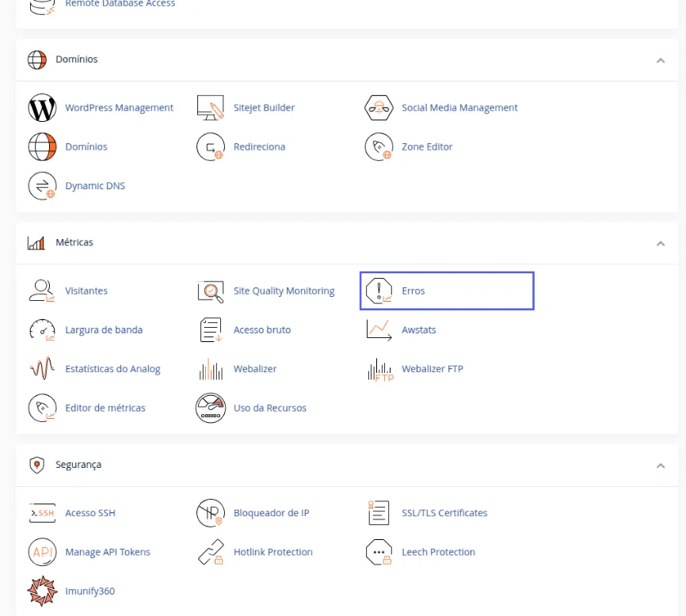Open the Social Media Management link
Screen dimensions: 686x616
pos(459,108)
